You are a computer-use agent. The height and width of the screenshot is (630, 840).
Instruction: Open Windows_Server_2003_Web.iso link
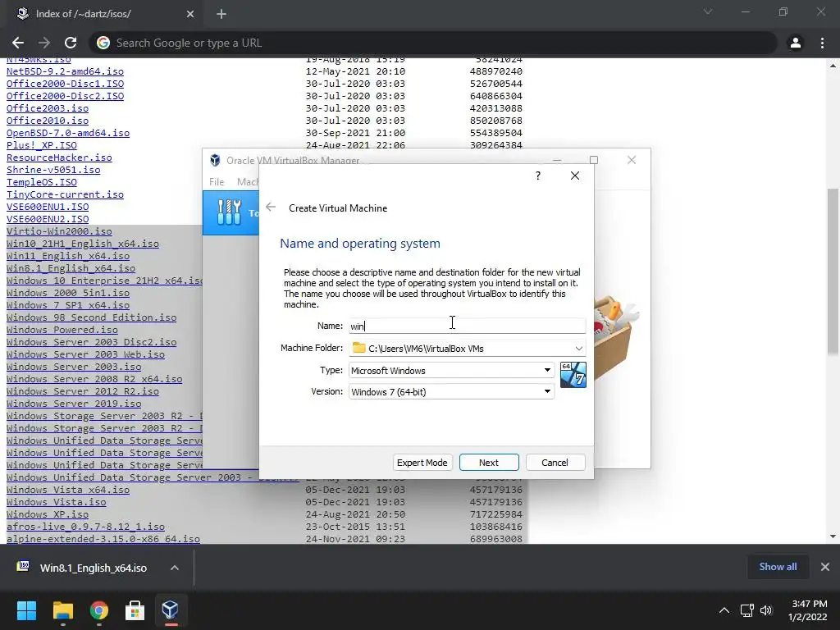pos(85,354)
